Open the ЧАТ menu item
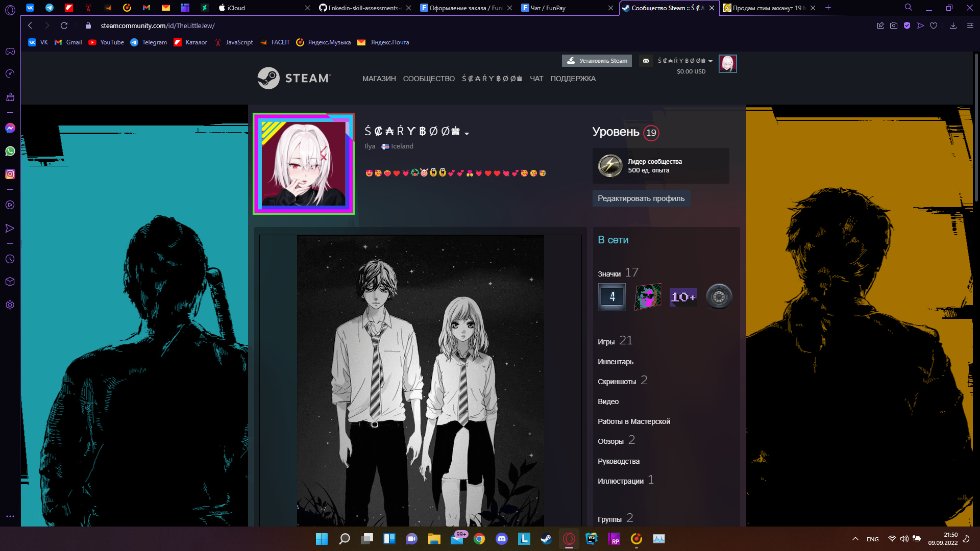The height and width of the screenshot is (551, 980). click(536, 79)
